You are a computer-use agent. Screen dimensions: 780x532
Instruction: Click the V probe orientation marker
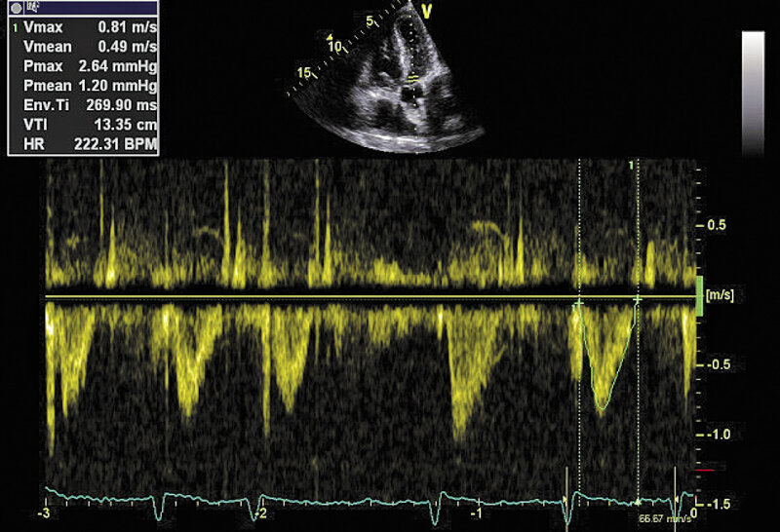coord(426,11)
